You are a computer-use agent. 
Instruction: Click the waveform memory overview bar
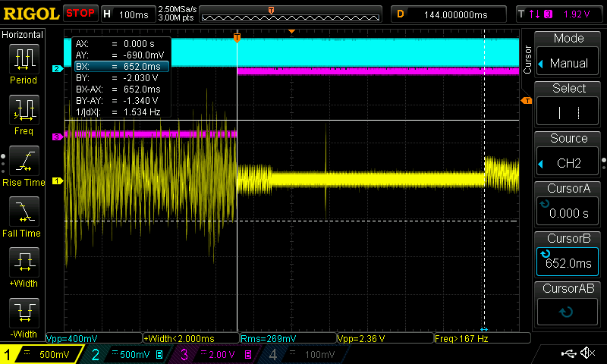point(291,14)
